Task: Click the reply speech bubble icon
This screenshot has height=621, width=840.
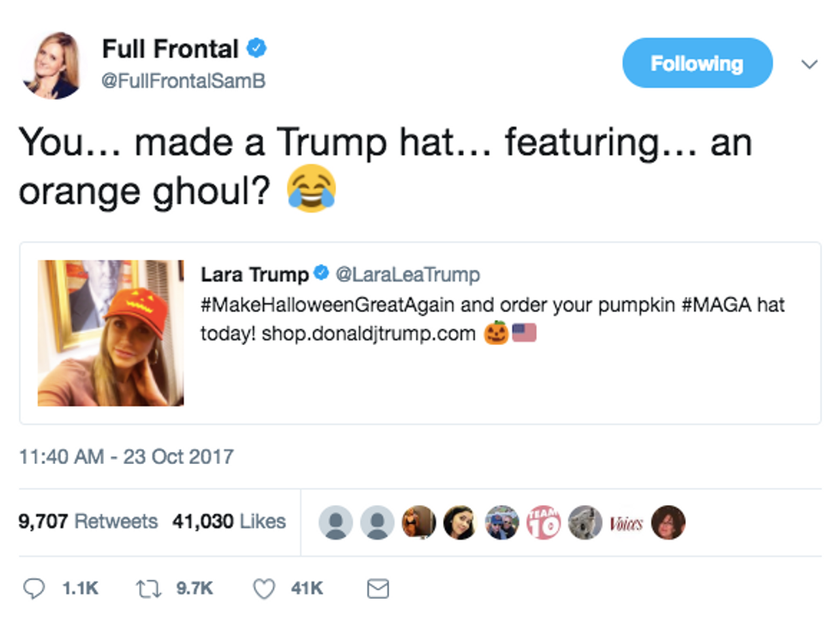Action: 33,588
